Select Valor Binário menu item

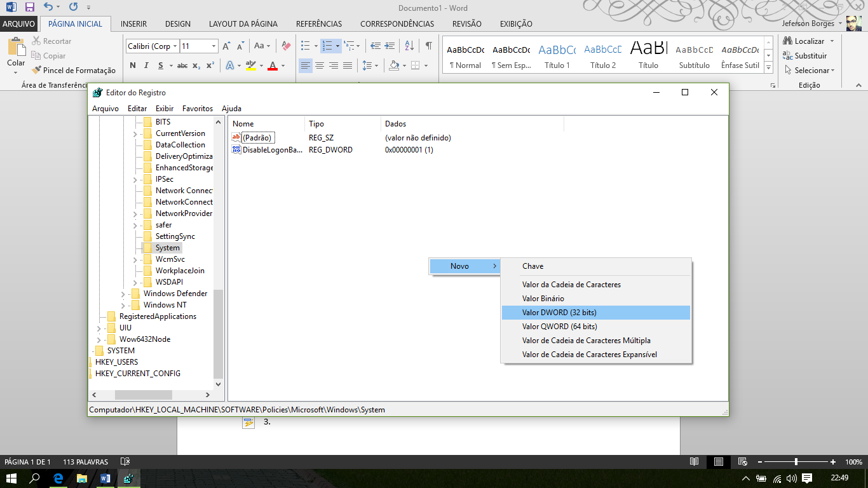595,299
